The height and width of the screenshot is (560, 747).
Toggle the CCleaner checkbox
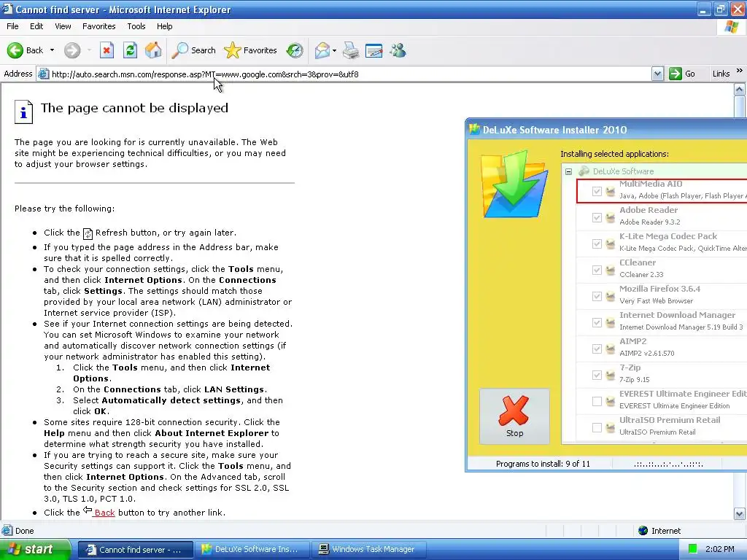pyautogui.click(x=597, y=270)
